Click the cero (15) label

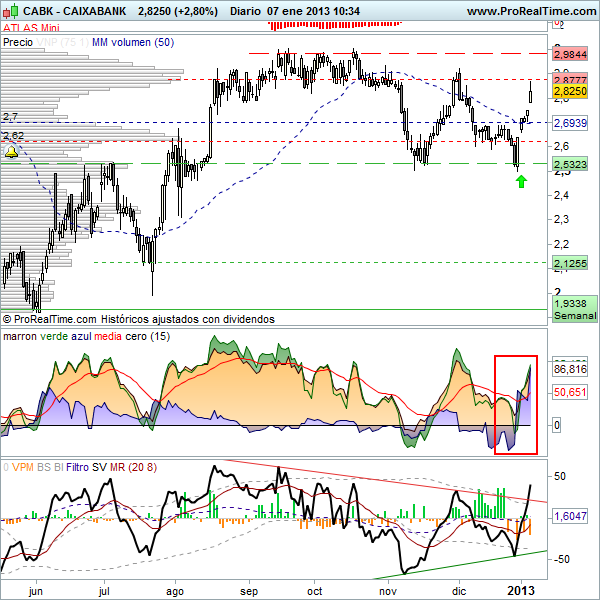point(148,336)
